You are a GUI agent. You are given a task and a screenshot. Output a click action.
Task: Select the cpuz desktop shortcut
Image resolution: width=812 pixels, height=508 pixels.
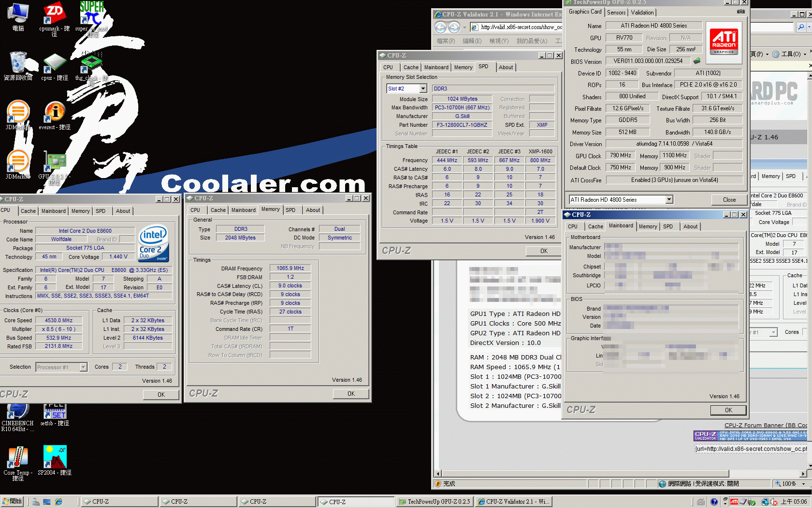click(54, 67)
